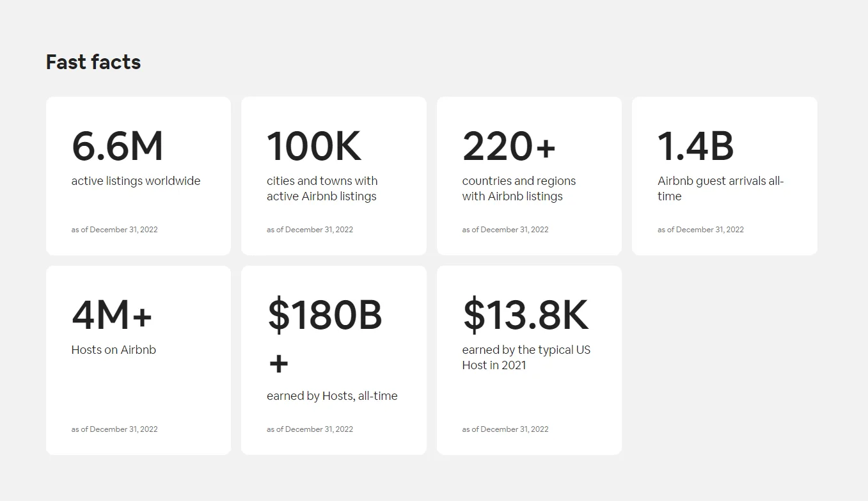Click the earned by Hosts, all-time text

coord(332,396)
